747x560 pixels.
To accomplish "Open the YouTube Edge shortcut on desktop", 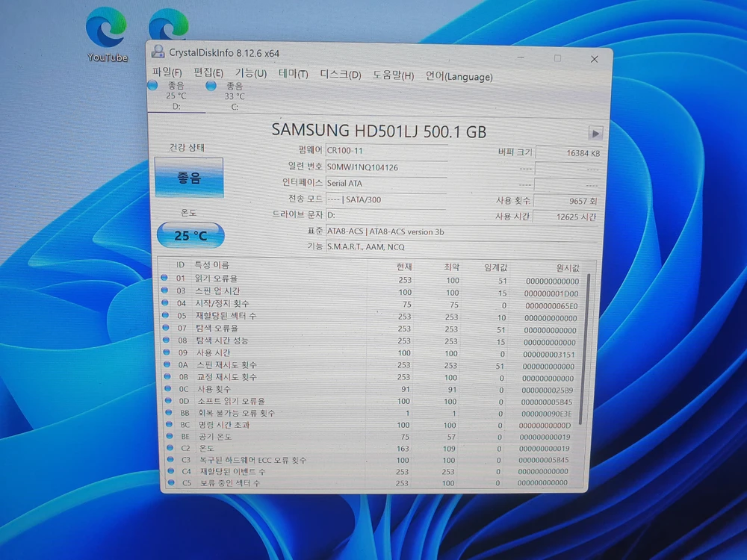I will click(107, 36).
